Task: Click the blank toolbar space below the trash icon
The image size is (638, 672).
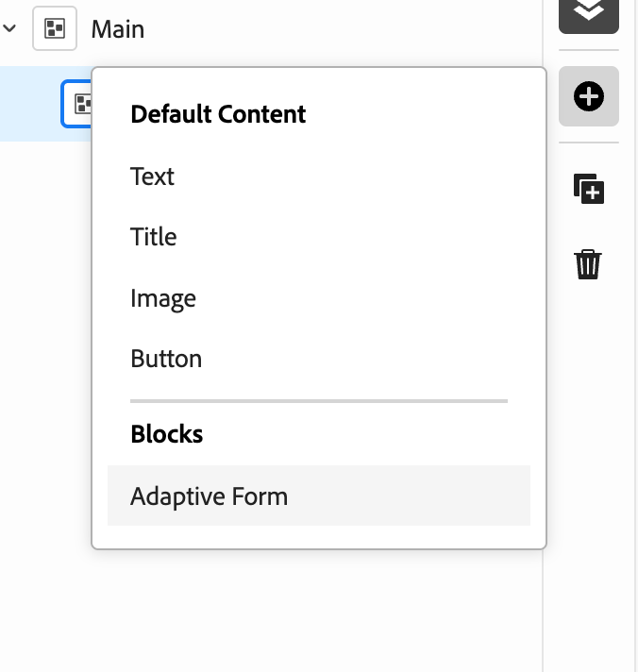Action: (x=589, y=471)
